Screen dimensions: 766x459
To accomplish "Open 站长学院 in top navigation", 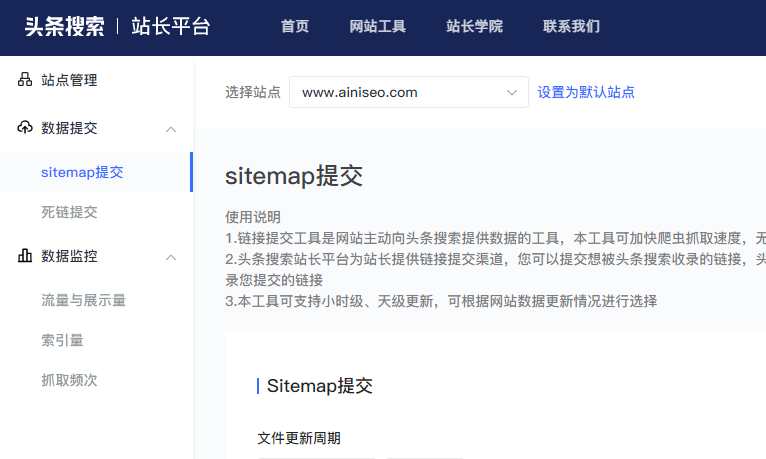I will pyautogui.click(x=474, y=26).
